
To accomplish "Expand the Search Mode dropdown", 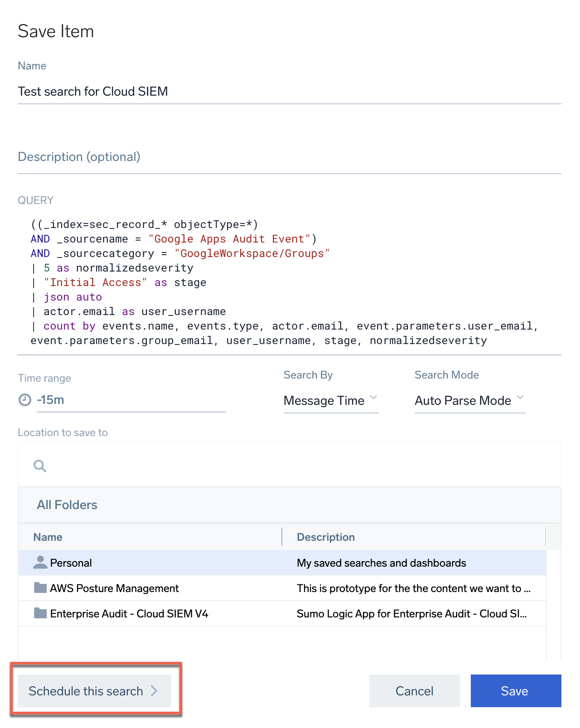I will coord(469,401).
